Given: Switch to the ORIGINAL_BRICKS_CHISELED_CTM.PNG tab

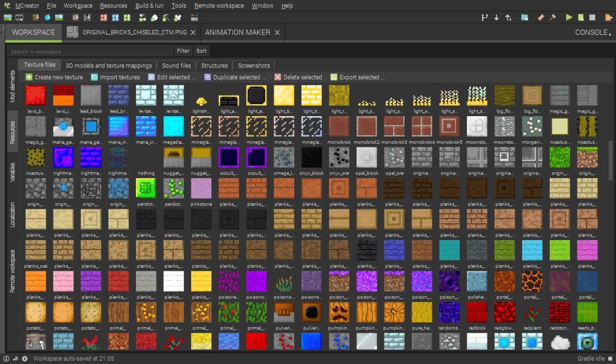Looking at the screenshot, I should click(x=134, y=32).
